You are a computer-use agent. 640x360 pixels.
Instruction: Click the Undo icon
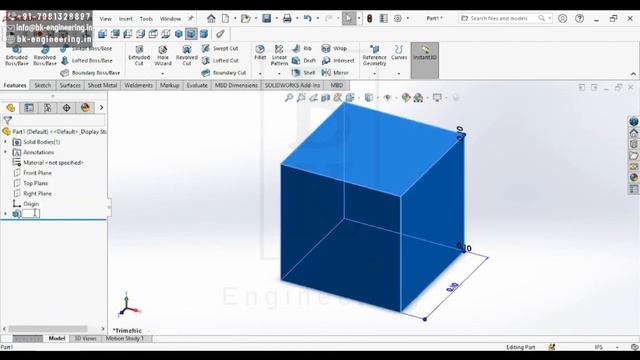coord(308,18)
